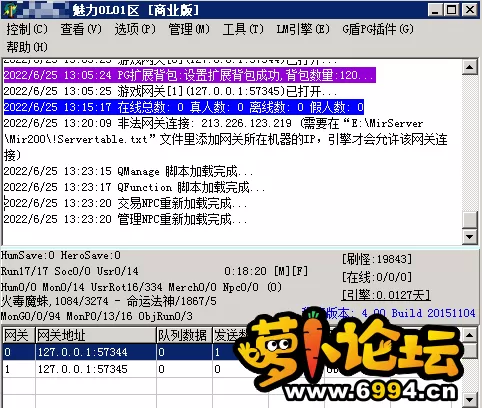The height and width of the screenshot is (408, 482).
Task: Click log scrollbar down arrow
Action: click(469, 237)
